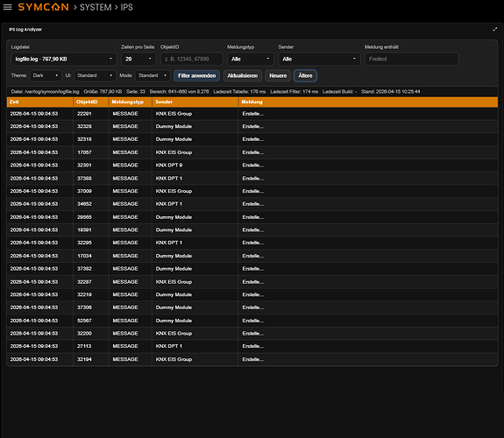Viewport: 504px width, 438px height.
Task: Click the Neuere button
Action: coord(278,76)
